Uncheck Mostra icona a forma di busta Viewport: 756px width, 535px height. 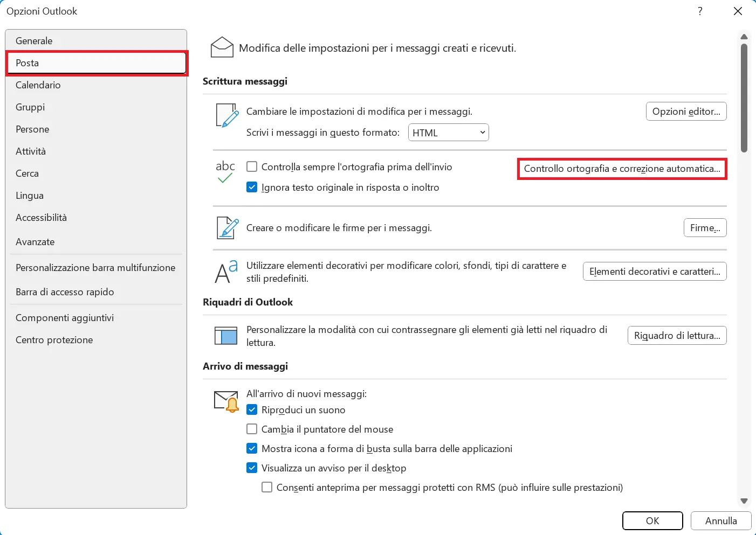tap(252, 449)
